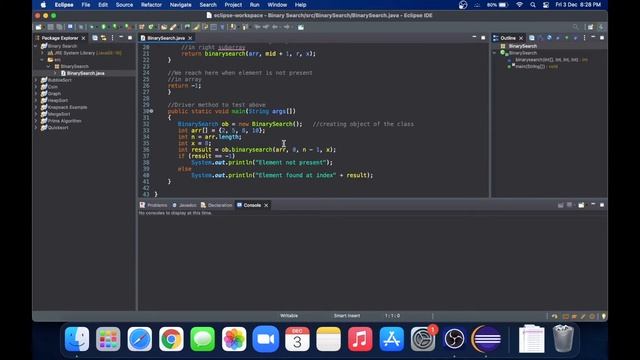Collapse the src folder node
The image size is (640, 360).
click(42, 60)
